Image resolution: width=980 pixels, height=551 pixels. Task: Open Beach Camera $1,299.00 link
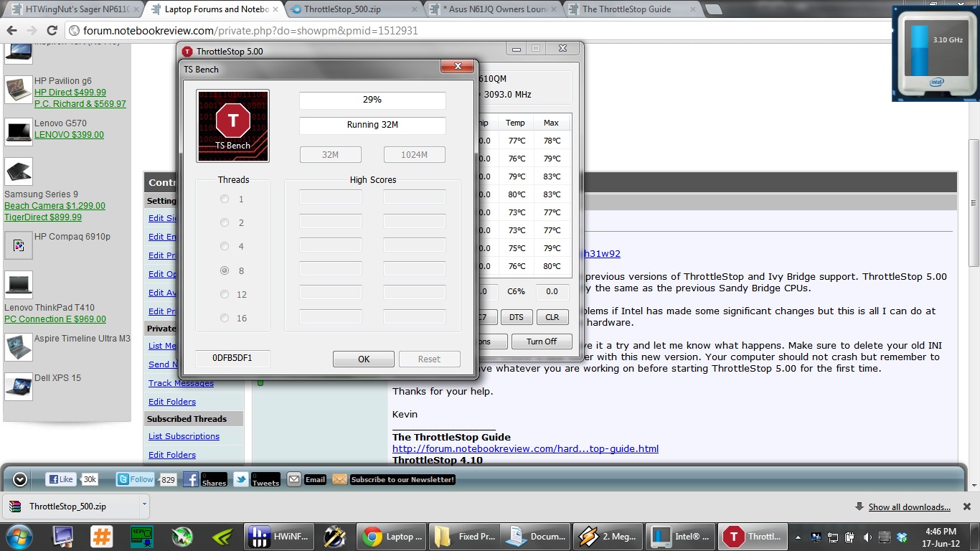[x=55, y=206]
